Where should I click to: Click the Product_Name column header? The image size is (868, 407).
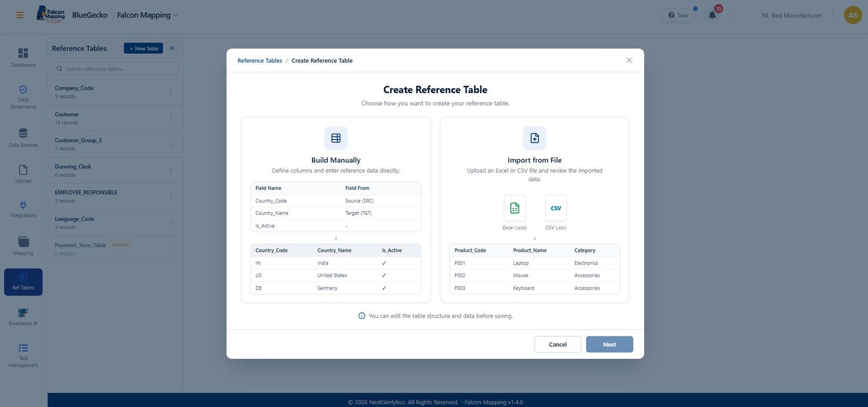click(529, 251)
